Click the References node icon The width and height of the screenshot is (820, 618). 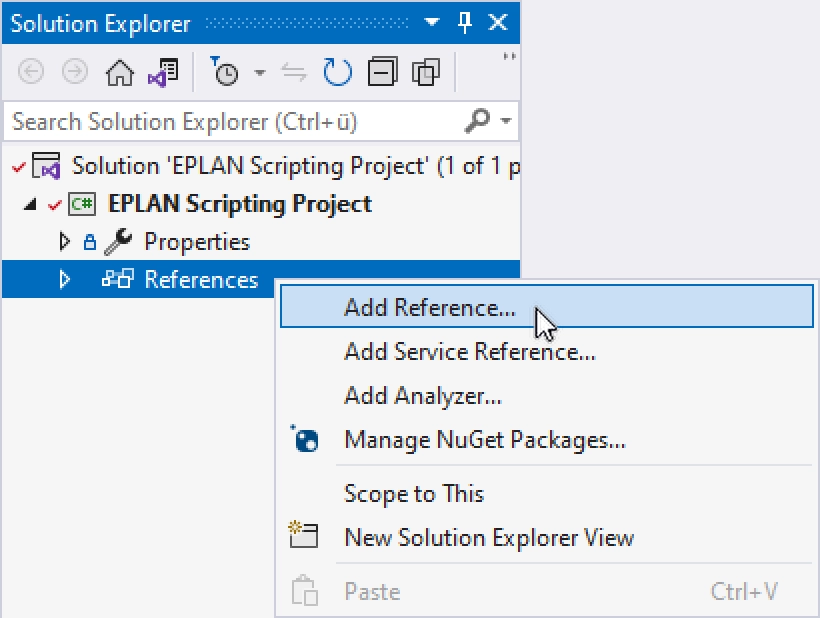coord(118,279)
